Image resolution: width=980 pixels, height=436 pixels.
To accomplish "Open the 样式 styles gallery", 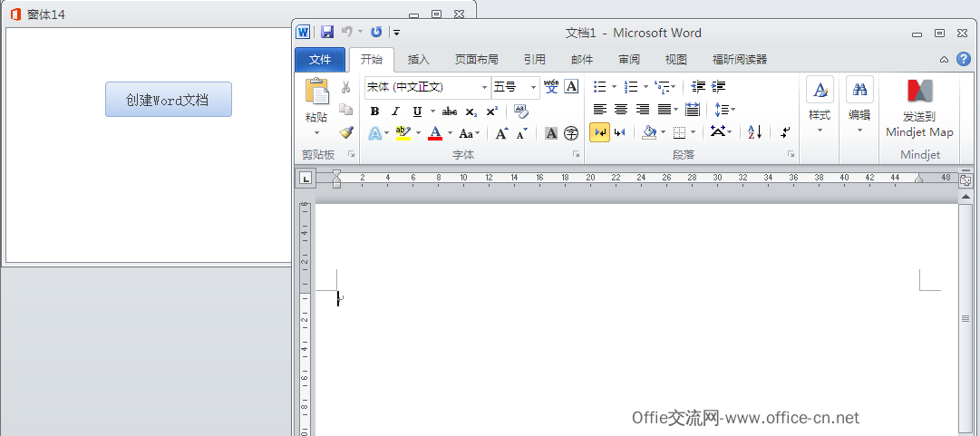I will pos(820,106).
